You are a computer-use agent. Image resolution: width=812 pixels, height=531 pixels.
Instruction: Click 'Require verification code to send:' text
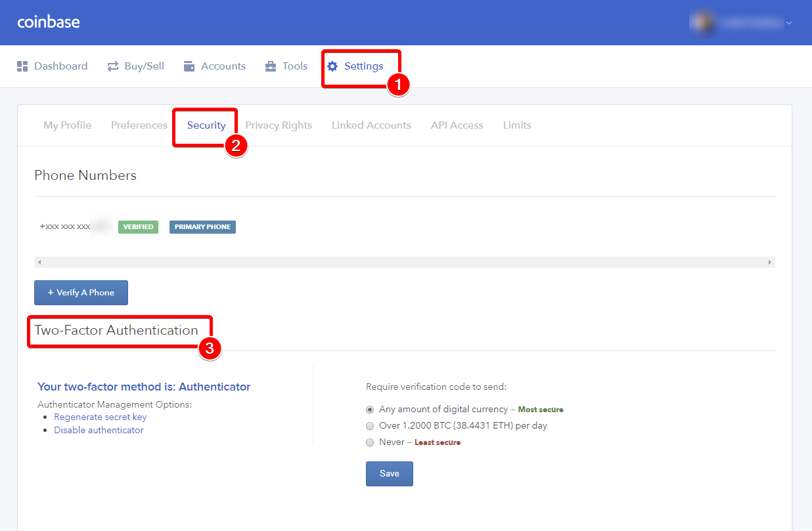click(436, 387)
